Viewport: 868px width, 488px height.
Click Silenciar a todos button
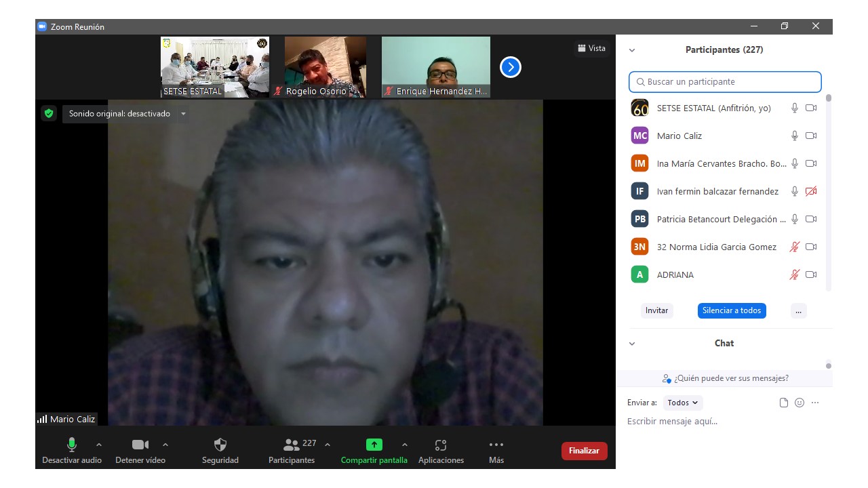coord(732,310)
